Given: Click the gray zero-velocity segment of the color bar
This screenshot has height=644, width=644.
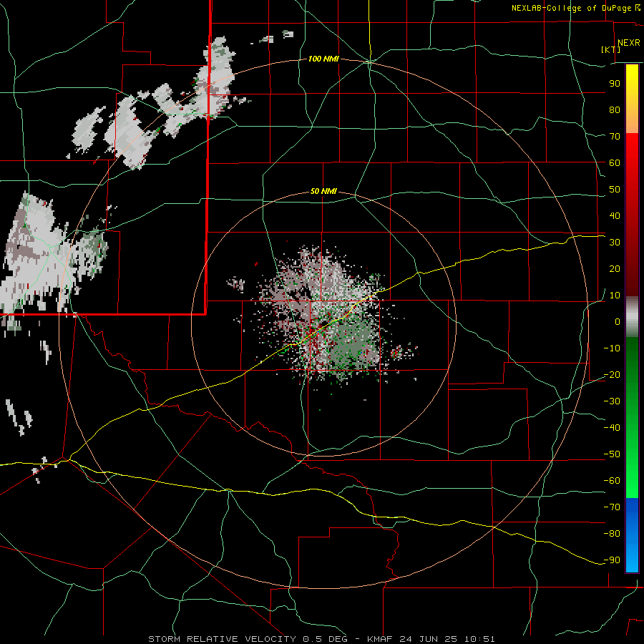Looking at the screenshot, I should (632, 317).
